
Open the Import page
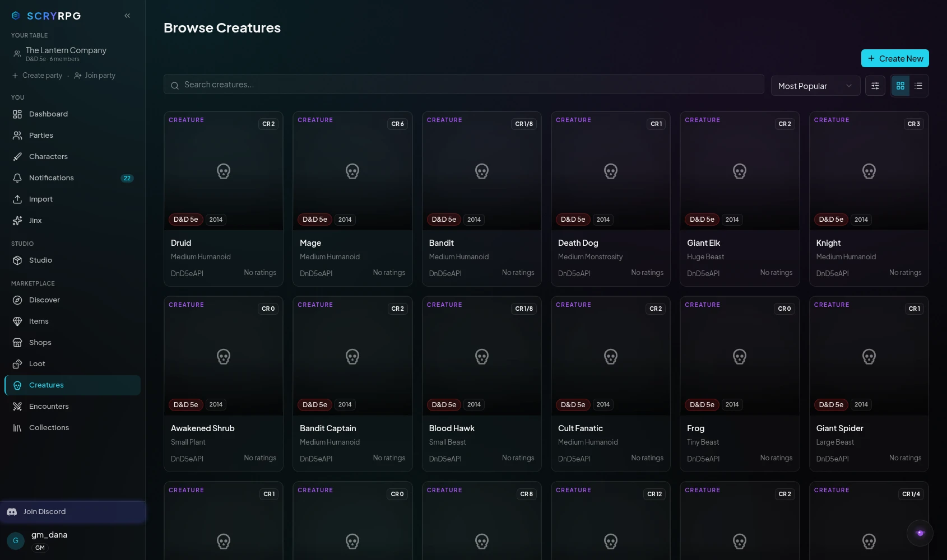coord(73,199)
